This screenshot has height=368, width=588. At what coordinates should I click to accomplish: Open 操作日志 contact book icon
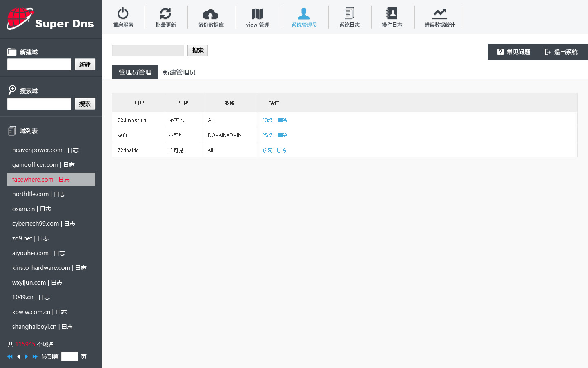392,13
